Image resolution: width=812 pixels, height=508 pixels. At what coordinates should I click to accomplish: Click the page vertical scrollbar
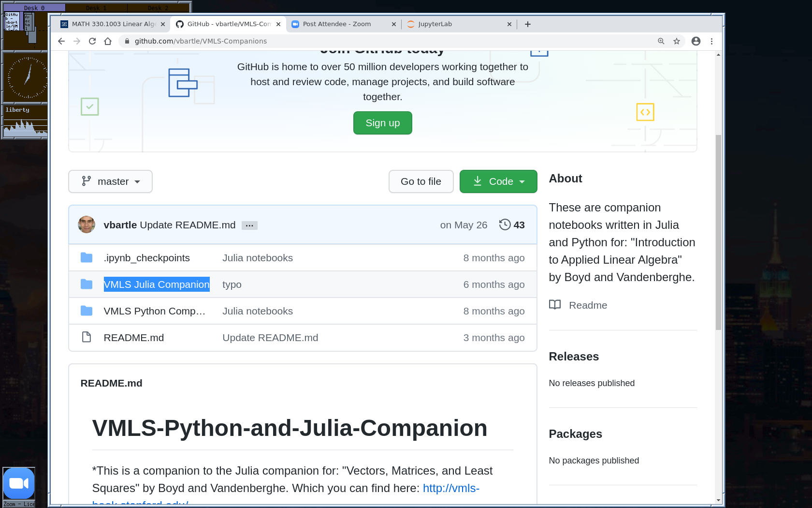[718, 232]
